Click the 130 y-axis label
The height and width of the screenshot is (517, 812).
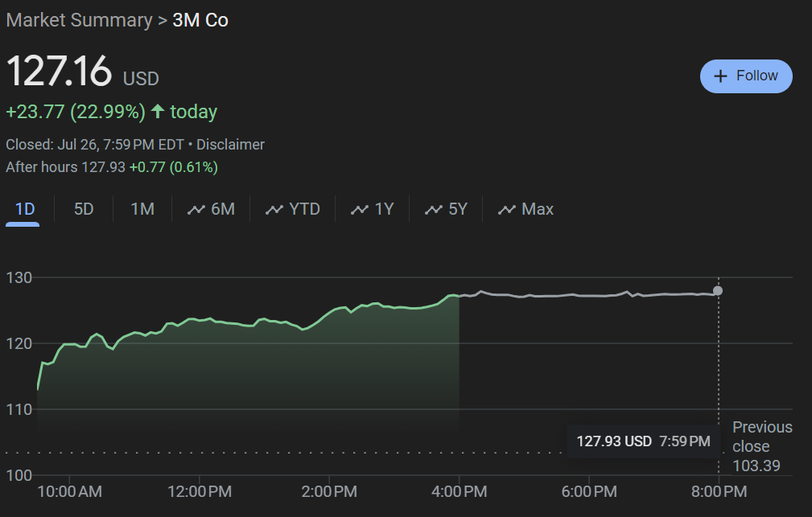pos(19,278)
